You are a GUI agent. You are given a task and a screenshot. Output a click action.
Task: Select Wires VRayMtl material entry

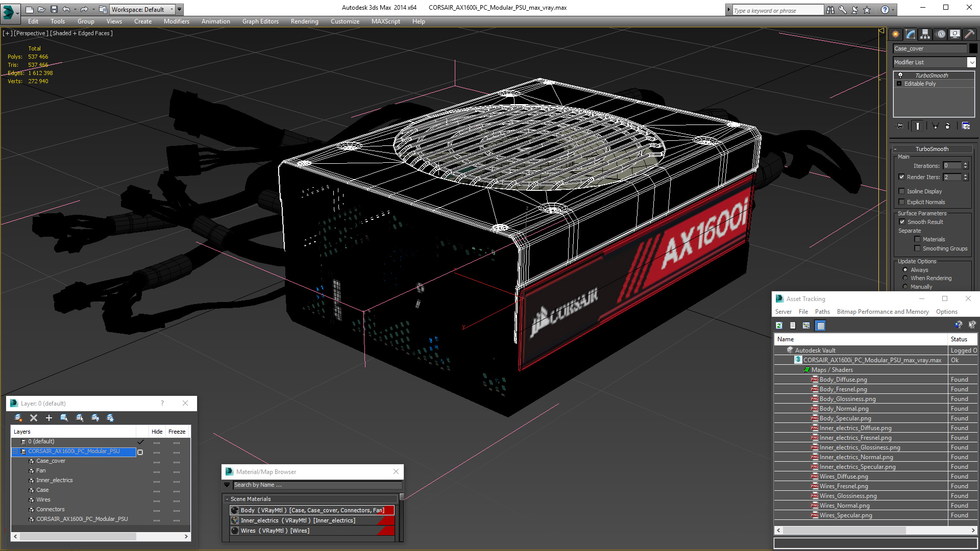click(x=312, y=531)
